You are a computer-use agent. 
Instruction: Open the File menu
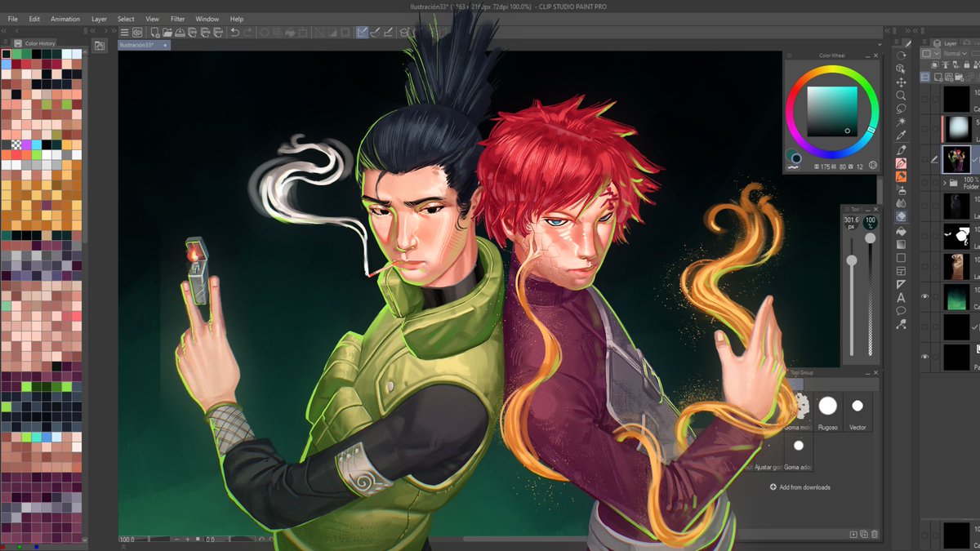13,19
